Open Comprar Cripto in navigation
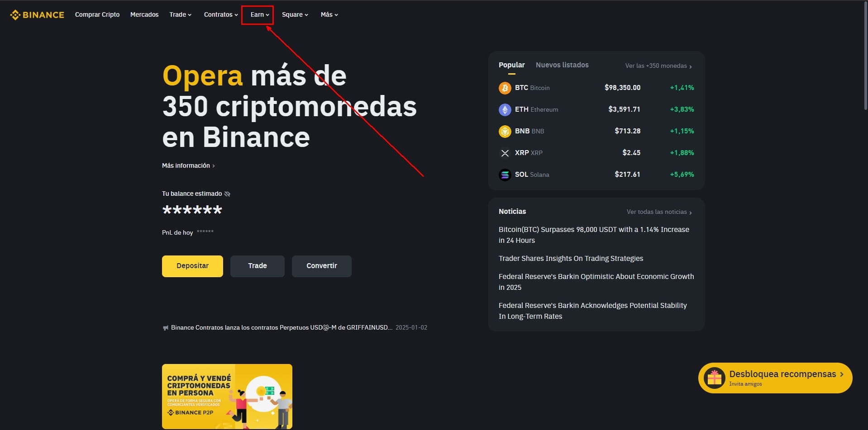The image size is (868, 430). [x=97, y=14]
